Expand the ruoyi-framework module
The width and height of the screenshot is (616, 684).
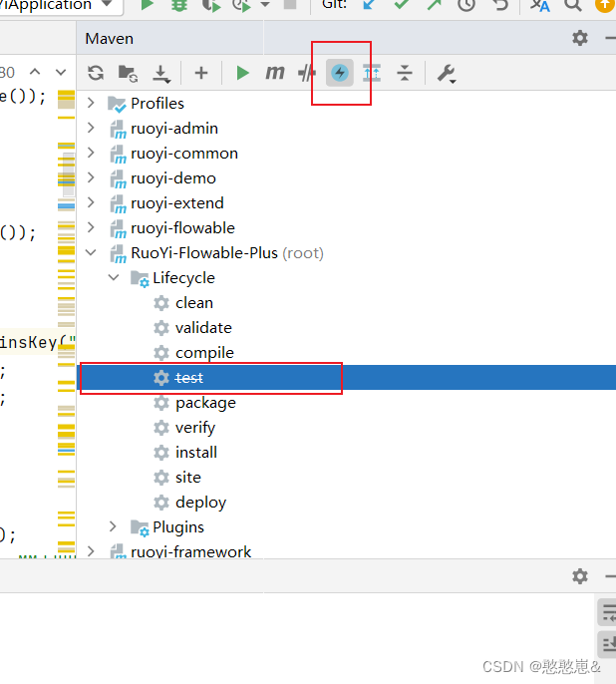pyautogui.click(x=91, y=551)
